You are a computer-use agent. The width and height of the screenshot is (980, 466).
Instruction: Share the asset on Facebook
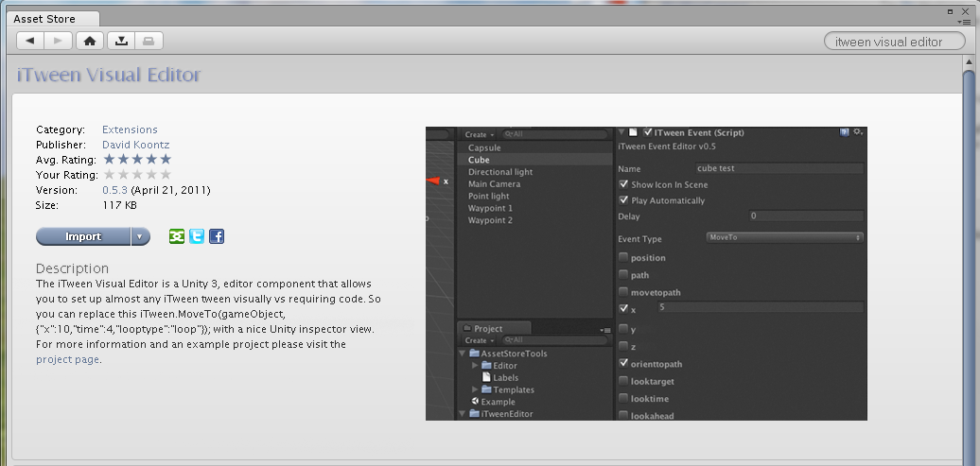pyautogui.click(x=217, y=236)
